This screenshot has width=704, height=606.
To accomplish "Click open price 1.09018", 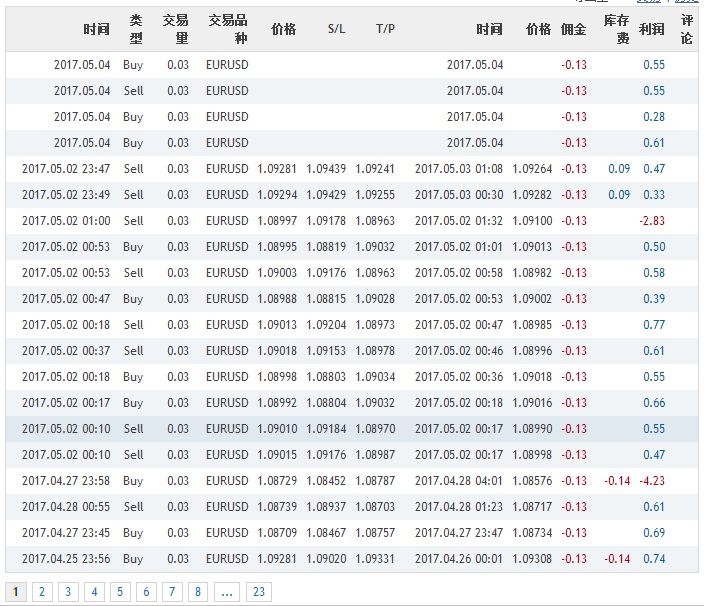I will point(277,351).
